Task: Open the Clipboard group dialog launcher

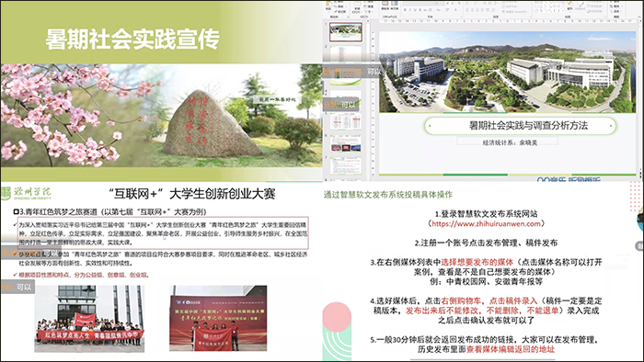Action: (349, 17)
